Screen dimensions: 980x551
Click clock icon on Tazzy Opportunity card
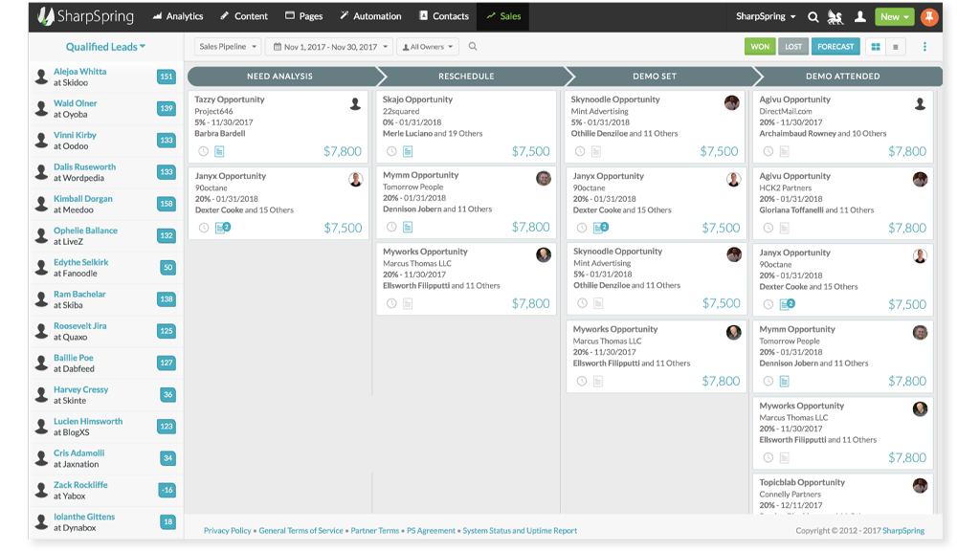pos(203,151)
